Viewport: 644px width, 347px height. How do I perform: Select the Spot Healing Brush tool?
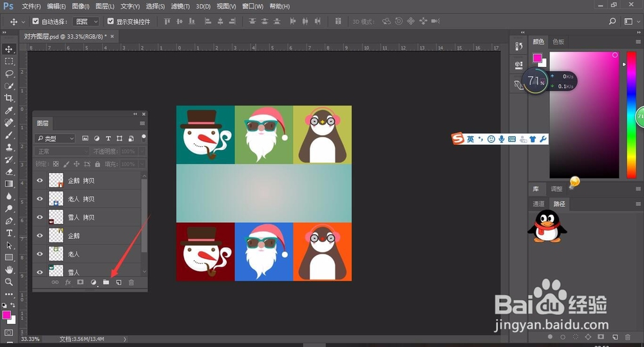tap(8, 122)
